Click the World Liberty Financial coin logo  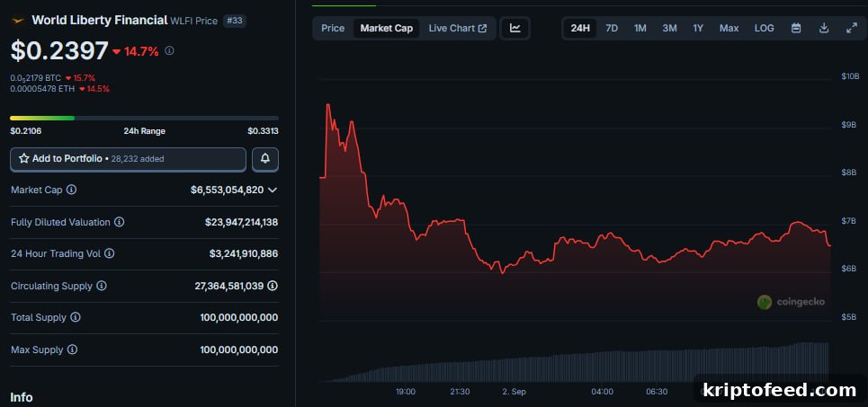click(18, 21)
